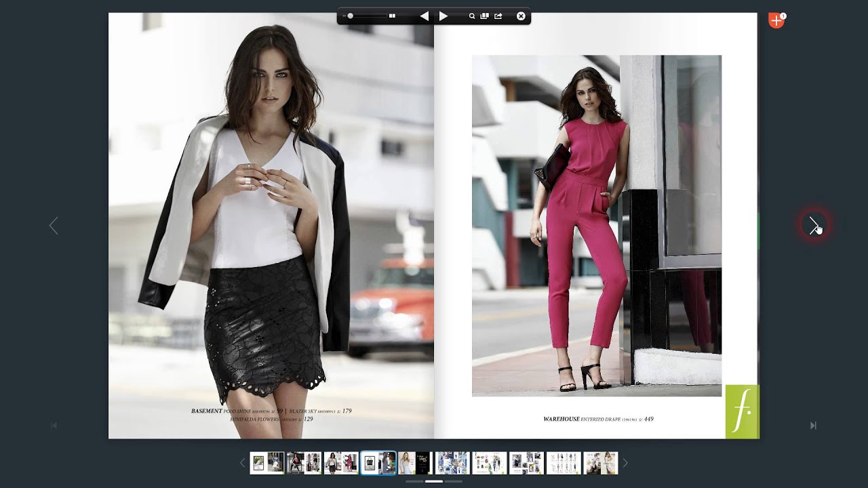This screenshot has height=488, width=868.
Task: Show later thumbnails with strip right arrow
Action: pyautogui.click(x=625, y=463)
